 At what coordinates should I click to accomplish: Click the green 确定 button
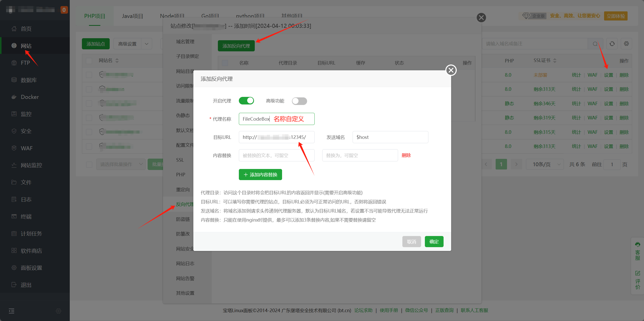434,242
